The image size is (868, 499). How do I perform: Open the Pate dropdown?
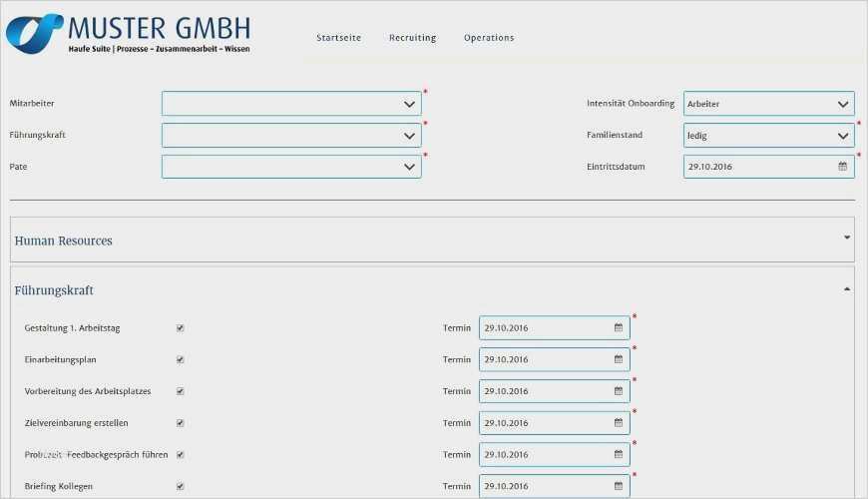coord(291,167)
